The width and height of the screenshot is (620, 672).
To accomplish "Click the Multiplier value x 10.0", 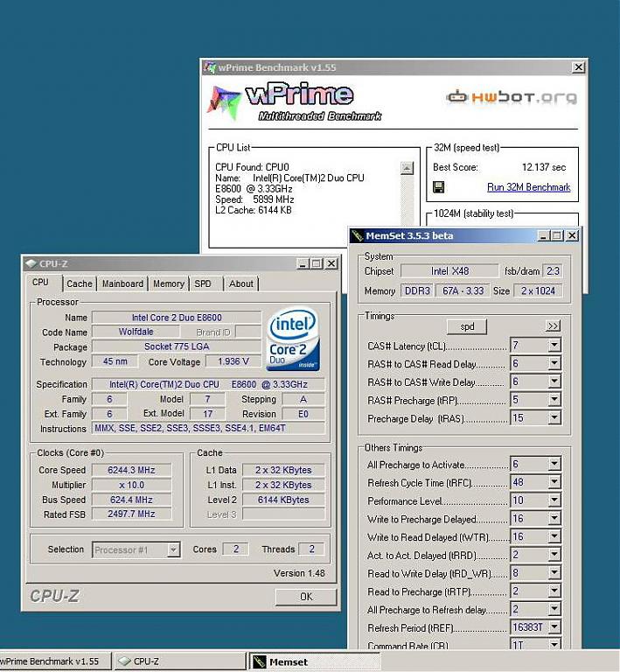I will [x=131, y=485].
